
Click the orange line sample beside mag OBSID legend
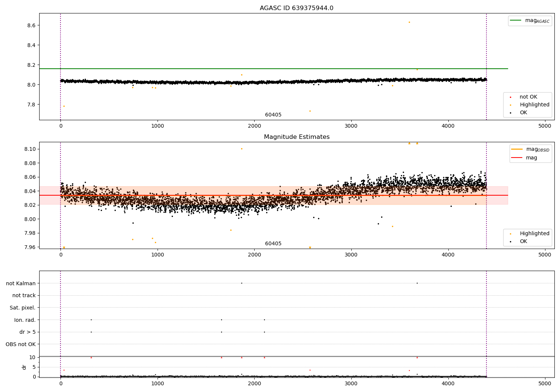pos(517,149)
